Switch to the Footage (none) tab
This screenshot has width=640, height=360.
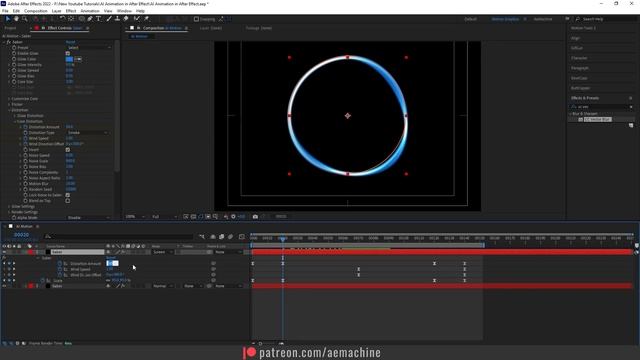(x=259, y=28)
